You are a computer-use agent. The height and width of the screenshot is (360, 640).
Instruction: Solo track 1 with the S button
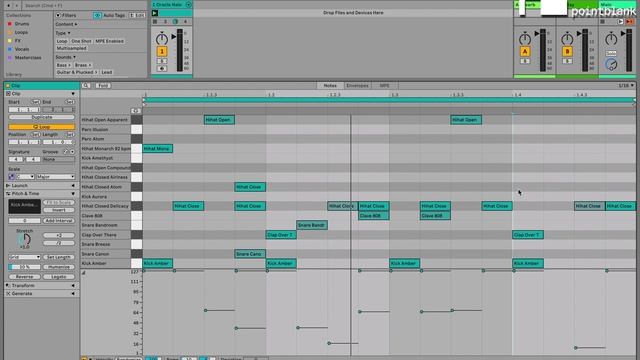click(162, 61)
